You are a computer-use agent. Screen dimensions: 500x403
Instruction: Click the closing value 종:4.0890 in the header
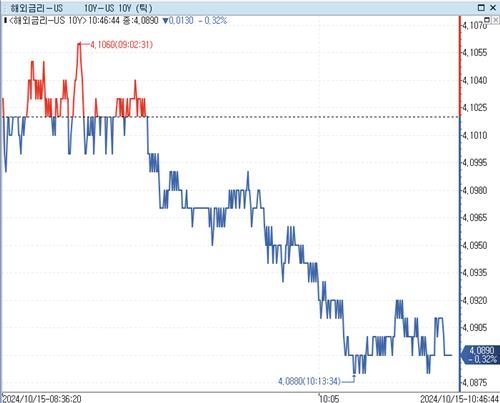coord(140,21)
